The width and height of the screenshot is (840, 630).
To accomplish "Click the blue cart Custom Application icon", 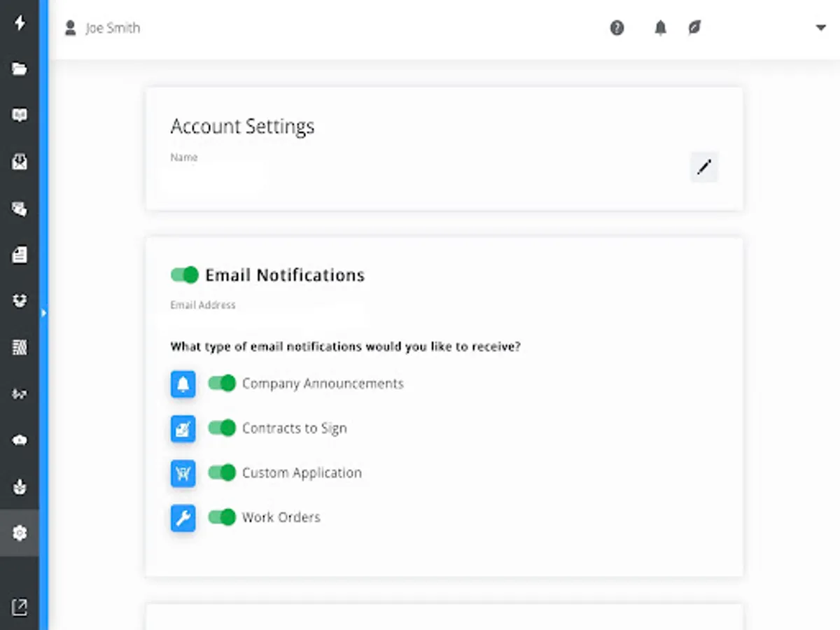I will (x=183, y=473).
